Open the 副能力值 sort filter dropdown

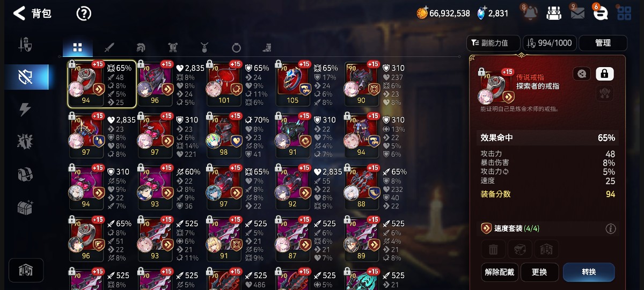pos(494,43)
